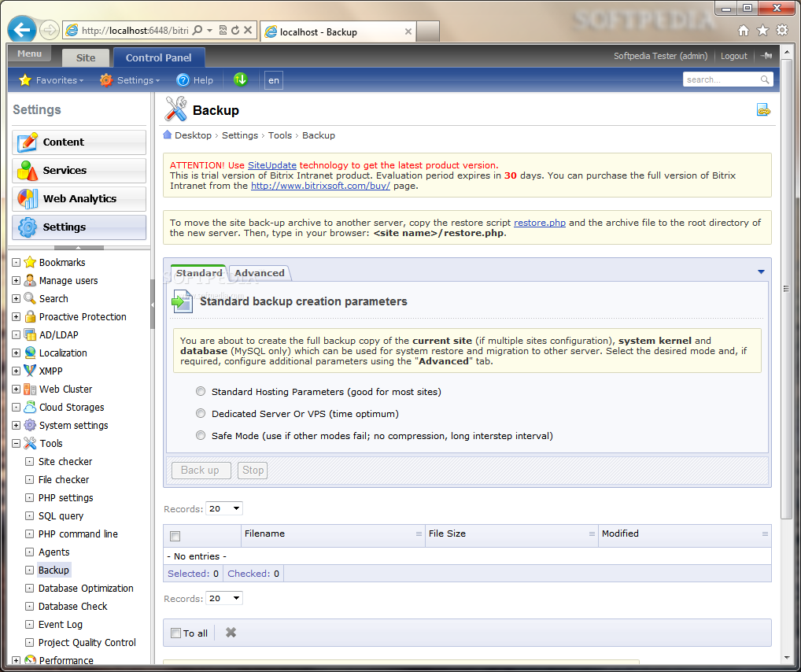This screenshot has height=672, width=801.
Task: Click the pin panel icon beside Logout
Action: [766, 56]
